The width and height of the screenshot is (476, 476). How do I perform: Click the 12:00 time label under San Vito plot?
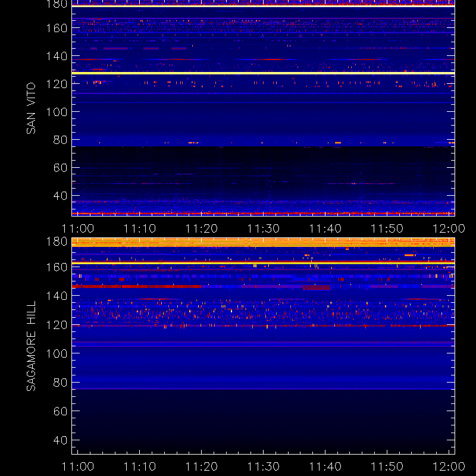[449, 228]
